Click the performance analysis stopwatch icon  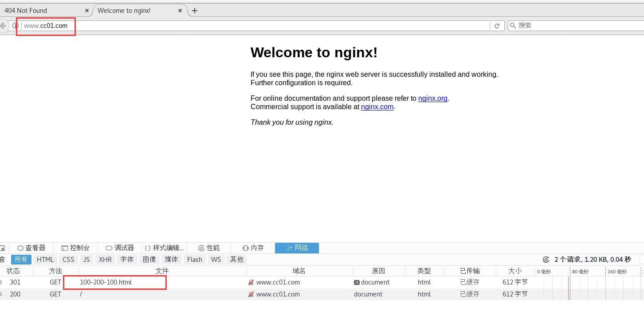click(x=546, y=260)
